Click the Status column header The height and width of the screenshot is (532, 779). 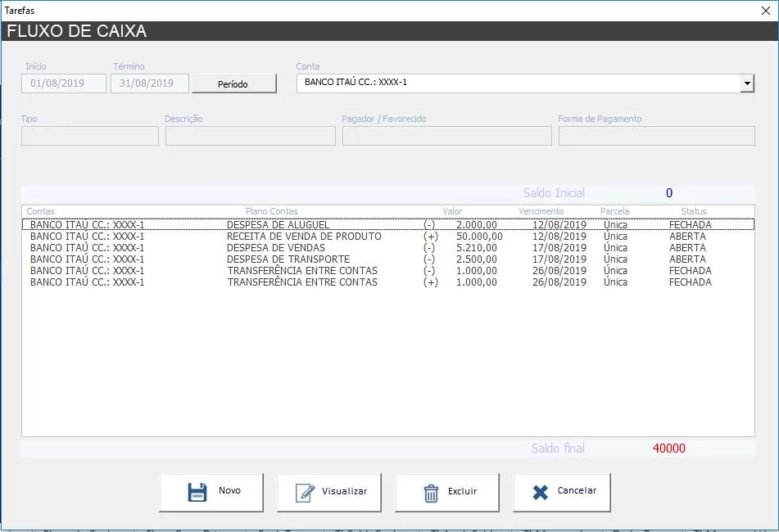(693, 211)
